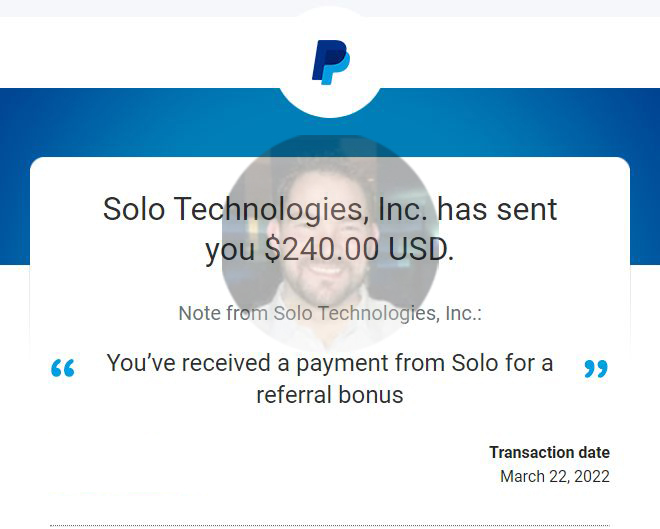
Task: Click "Note from" in the gray note label
Action: point(223,313)
